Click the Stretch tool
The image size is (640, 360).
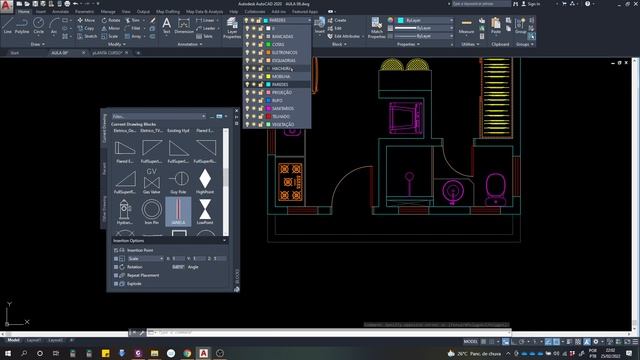87,36
